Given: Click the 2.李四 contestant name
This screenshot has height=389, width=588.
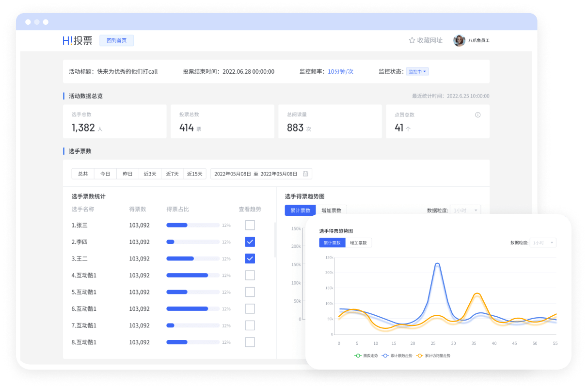Looking at the screenshot, I should point(79,242).
